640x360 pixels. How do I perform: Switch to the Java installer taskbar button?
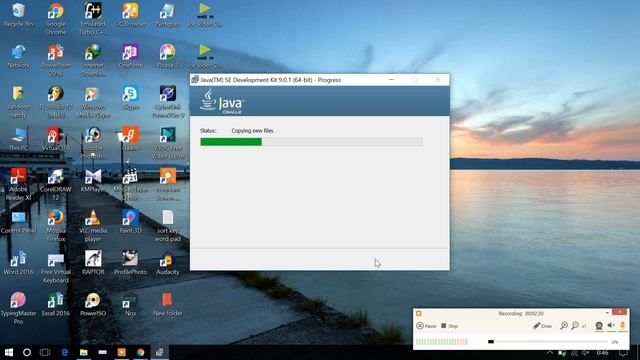pyautogui.click(x=160, y=352)
